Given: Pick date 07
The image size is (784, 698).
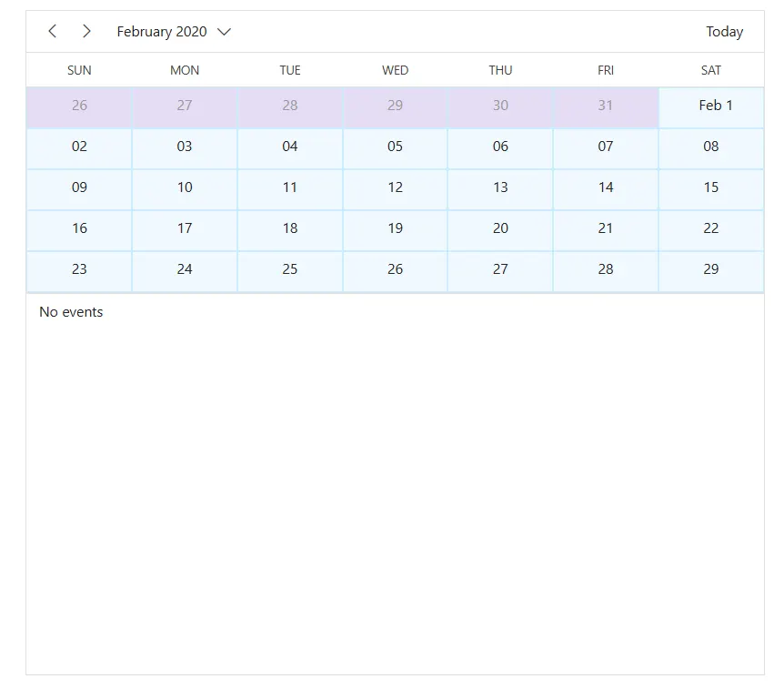Looking at the screenshot, I should (606, 148).
